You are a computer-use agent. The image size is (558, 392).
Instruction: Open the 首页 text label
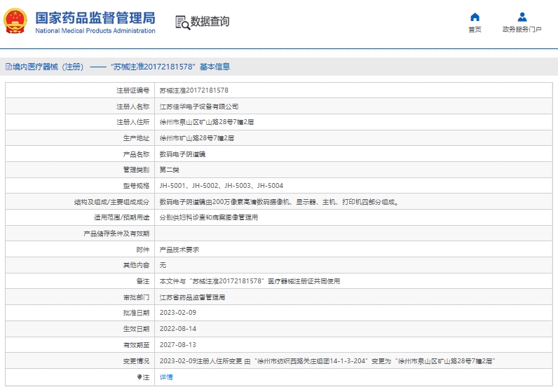tap(475, 29)
